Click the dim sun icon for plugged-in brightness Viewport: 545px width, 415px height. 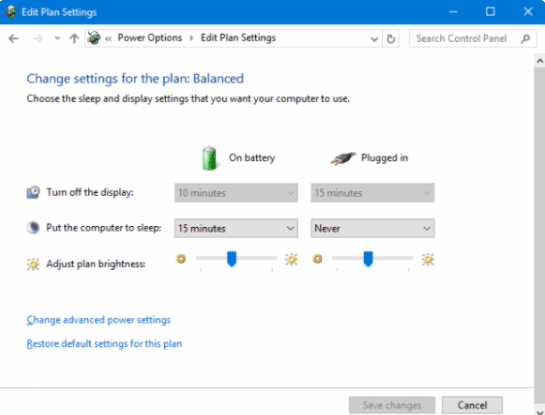[x=317, y=259]
